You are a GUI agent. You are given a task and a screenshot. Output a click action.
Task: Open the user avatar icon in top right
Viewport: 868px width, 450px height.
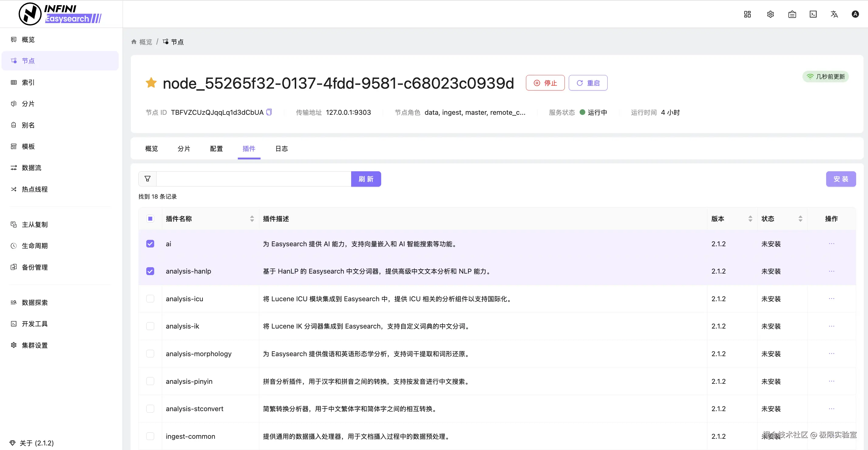855,14
